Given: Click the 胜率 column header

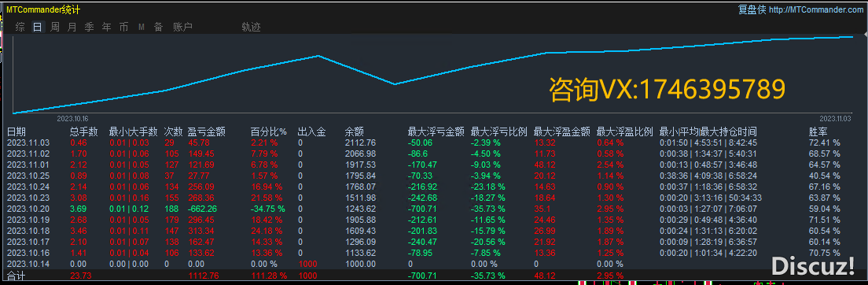Looking at the screenshot, I should click(818, 132).
